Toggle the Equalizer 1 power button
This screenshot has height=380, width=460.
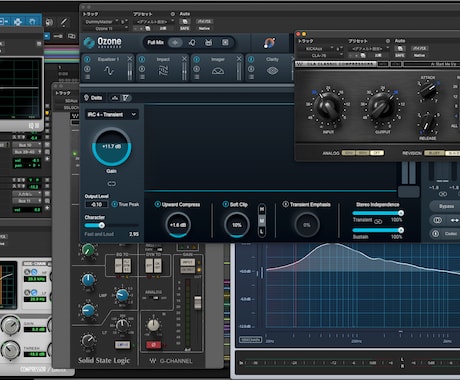pyautogui.click(x=87, y=59)
